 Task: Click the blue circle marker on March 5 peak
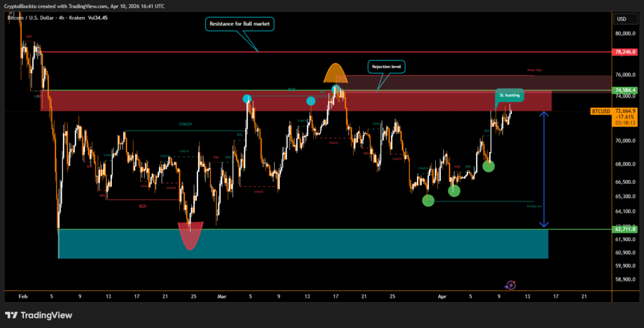(247, 99)
